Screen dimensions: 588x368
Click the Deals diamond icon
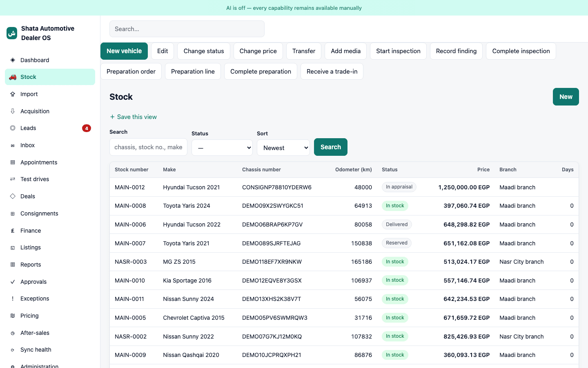tap(13, 196)
